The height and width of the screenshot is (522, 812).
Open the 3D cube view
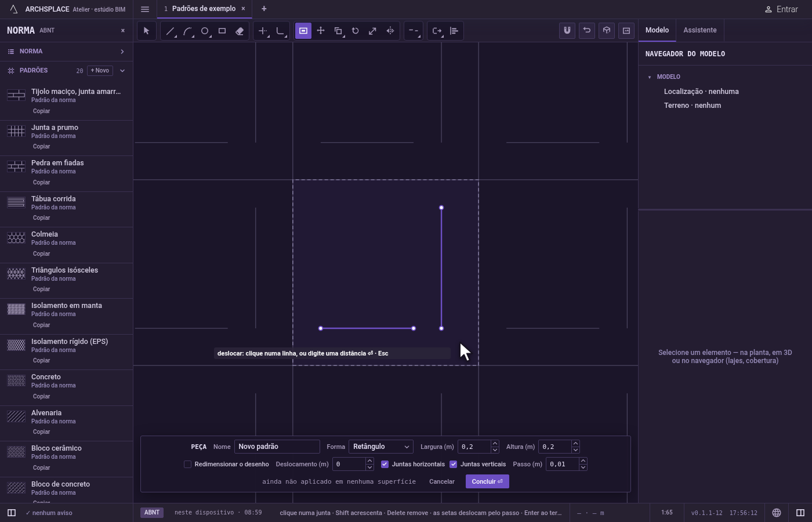[607, 31]
